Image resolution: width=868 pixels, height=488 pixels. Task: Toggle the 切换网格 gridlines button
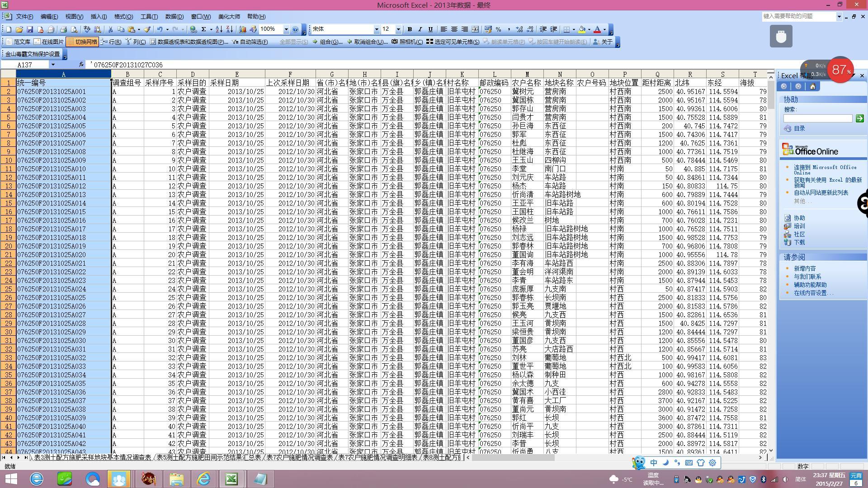pos(83,42)
